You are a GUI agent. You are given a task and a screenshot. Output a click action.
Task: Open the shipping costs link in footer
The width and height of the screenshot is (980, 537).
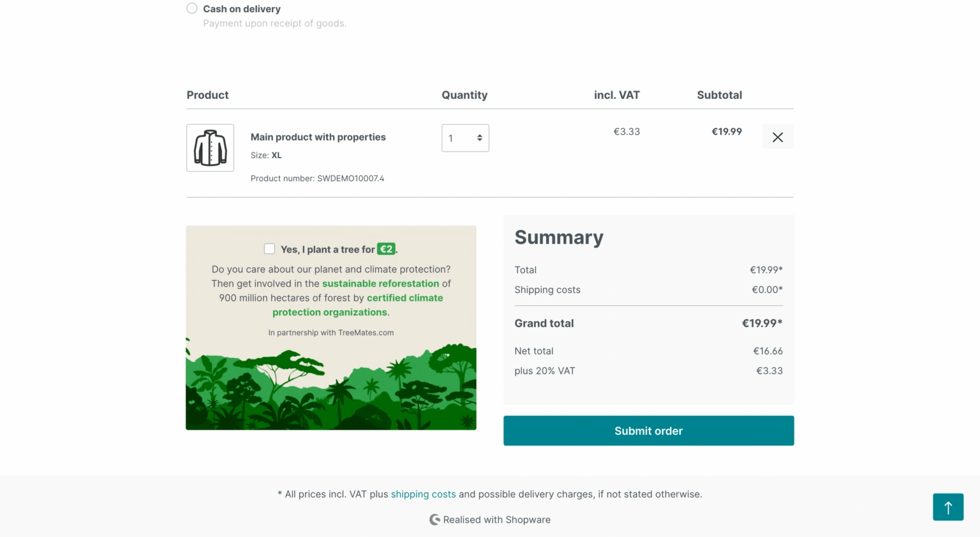click(423, 494)
